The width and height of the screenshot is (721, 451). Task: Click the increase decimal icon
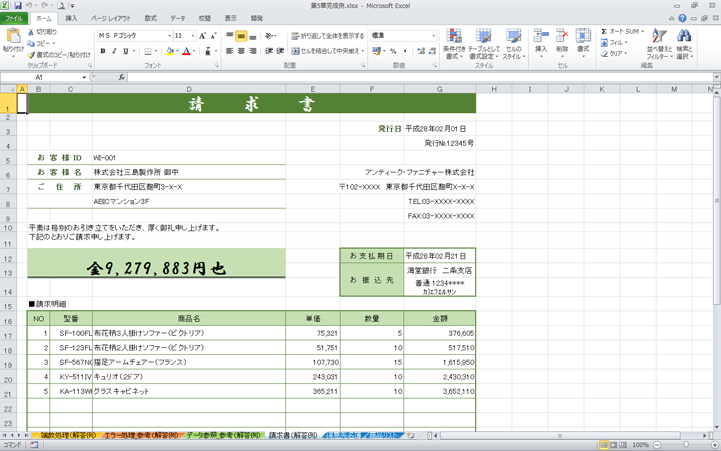coord(421,51)
